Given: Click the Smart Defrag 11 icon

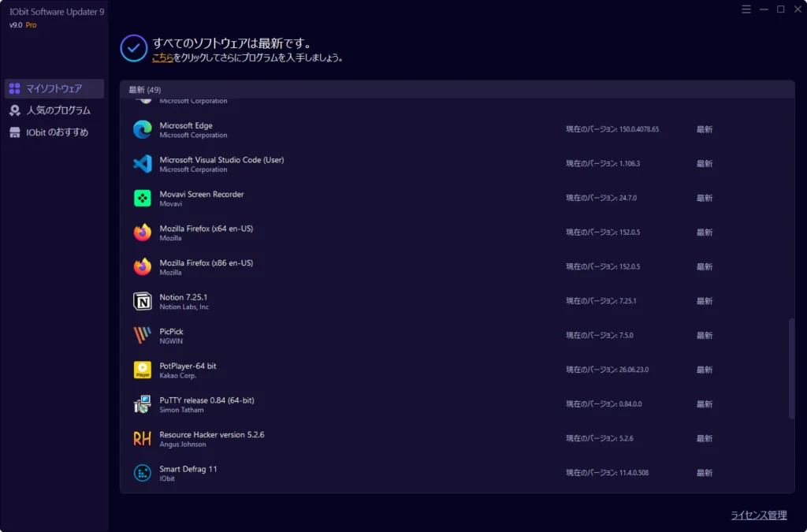Looking at the screenshot, I should (x=143, y=473).
